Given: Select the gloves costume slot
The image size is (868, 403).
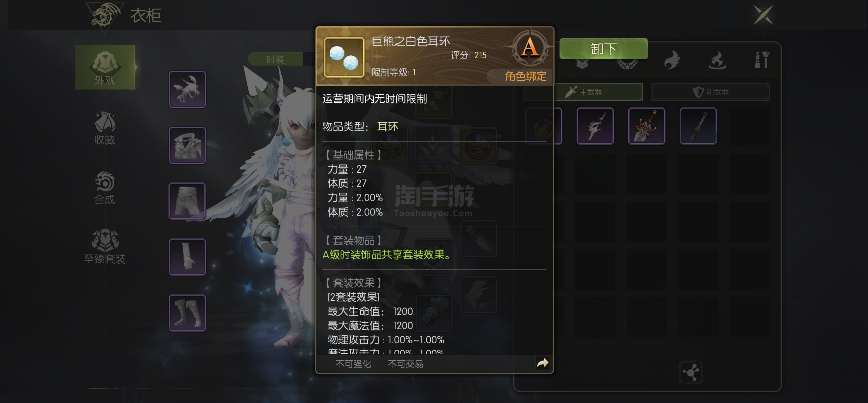Looking at the screenshot, I should pyautogui.click(x=187, y=257).
